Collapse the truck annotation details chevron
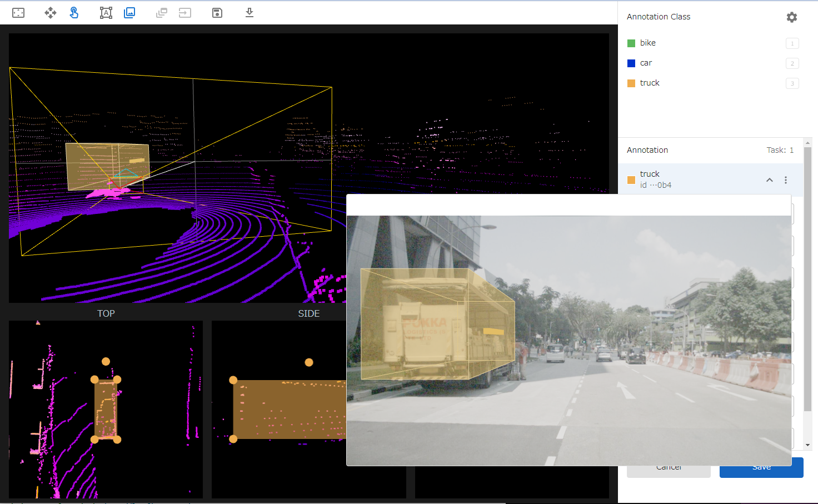The width and height of the screenshot is (818, 504). coord(770,180)
